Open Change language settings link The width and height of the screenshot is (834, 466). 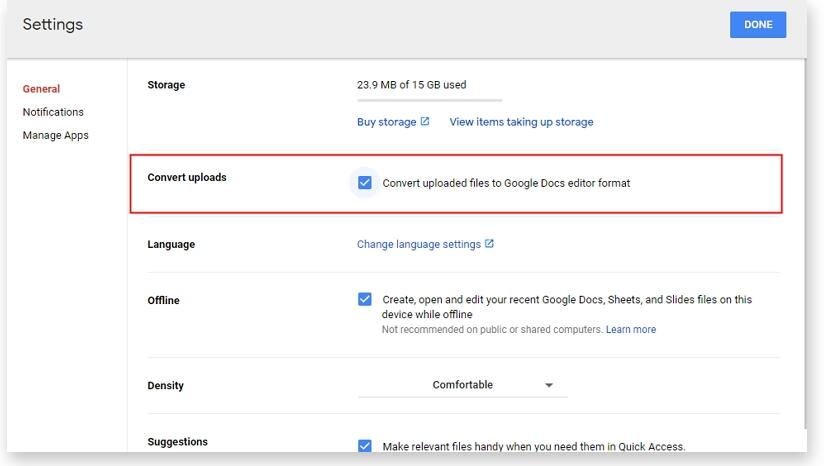pyautogui.click(x=418, y=244)
